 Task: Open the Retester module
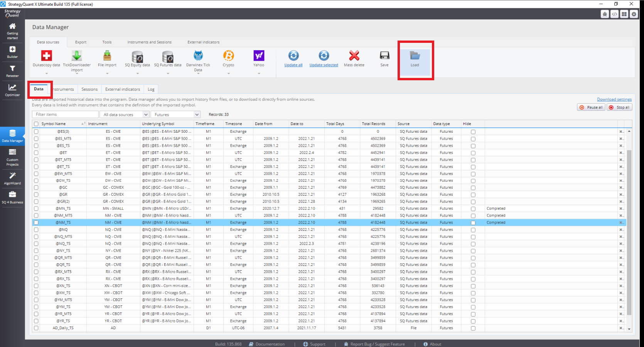(x=12, y=71)
